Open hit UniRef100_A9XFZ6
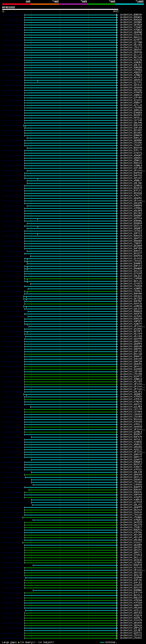Viewport: 146px width, 644px height. tap(131, 304)
